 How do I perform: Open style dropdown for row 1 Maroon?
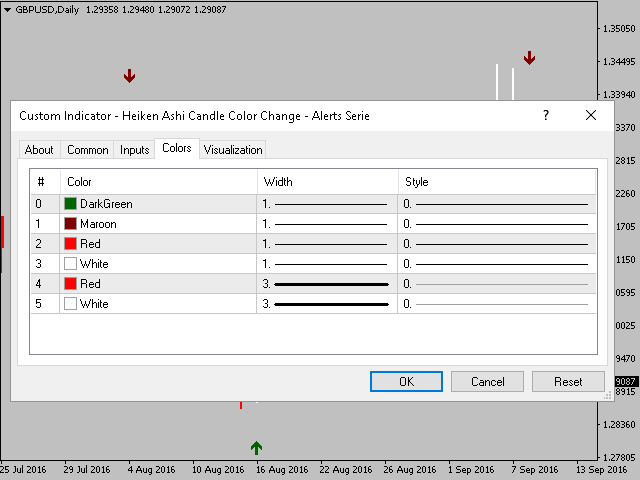pyautogui.click(x=497, y=224)
